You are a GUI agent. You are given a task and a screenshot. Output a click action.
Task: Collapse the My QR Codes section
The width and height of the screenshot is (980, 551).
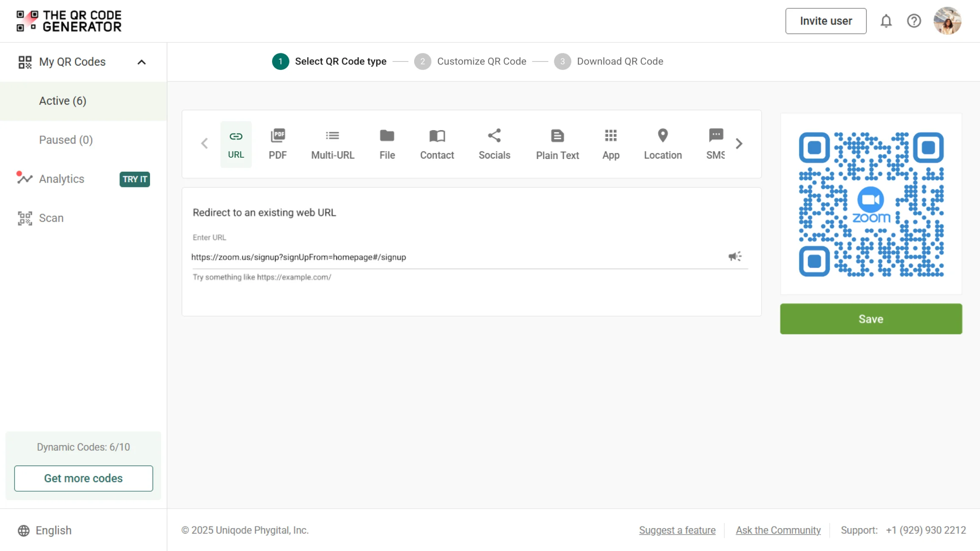(x=142, y=62)
